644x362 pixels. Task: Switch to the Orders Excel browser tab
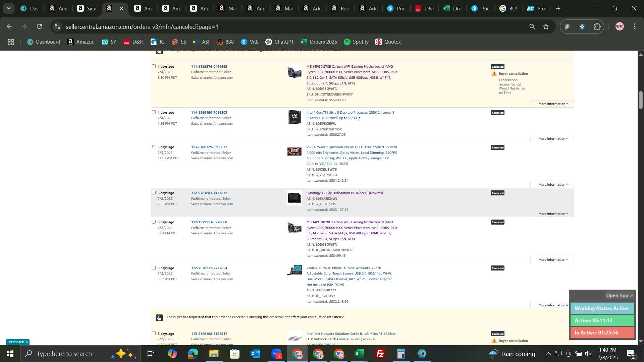pos(453,8)
